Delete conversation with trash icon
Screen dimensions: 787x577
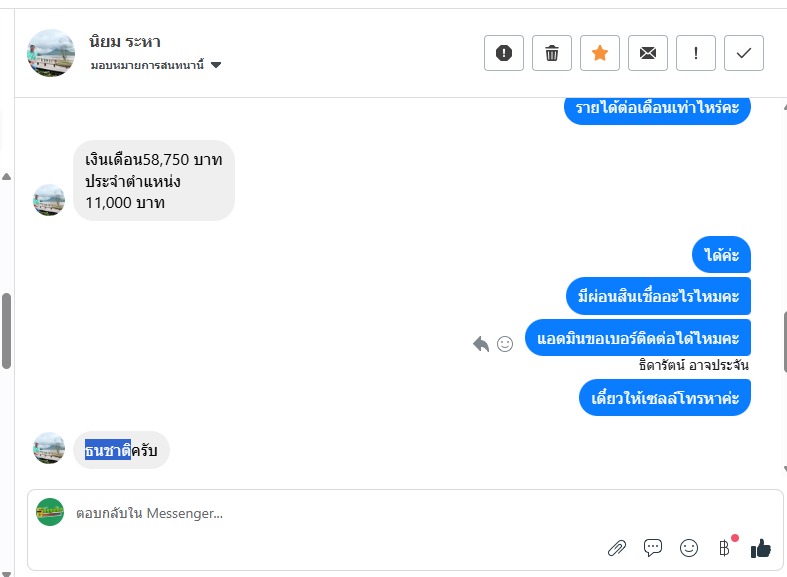tap(552, 53)
